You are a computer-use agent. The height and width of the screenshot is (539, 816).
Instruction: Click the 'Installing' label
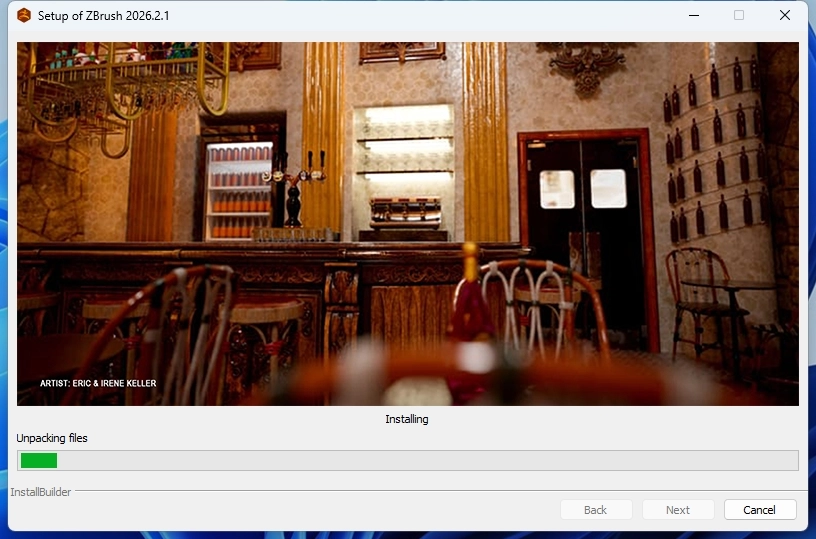(x=407, y=419)
